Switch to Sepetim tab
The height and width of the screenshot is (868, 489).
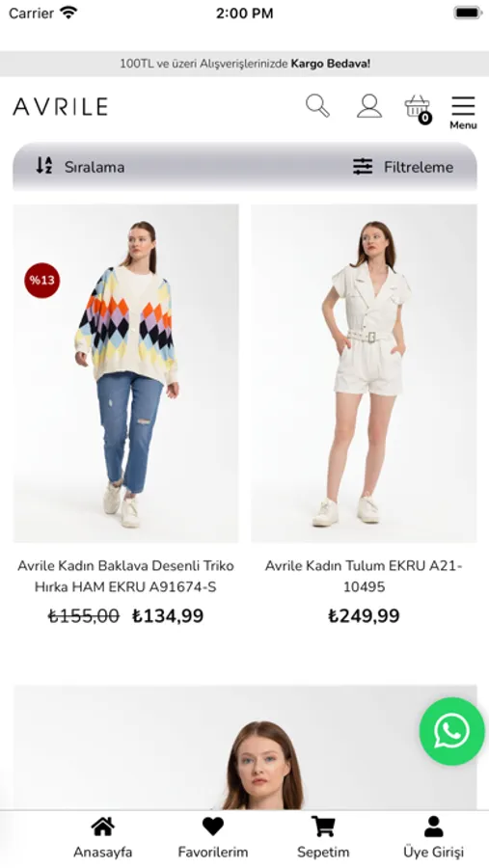323,837
